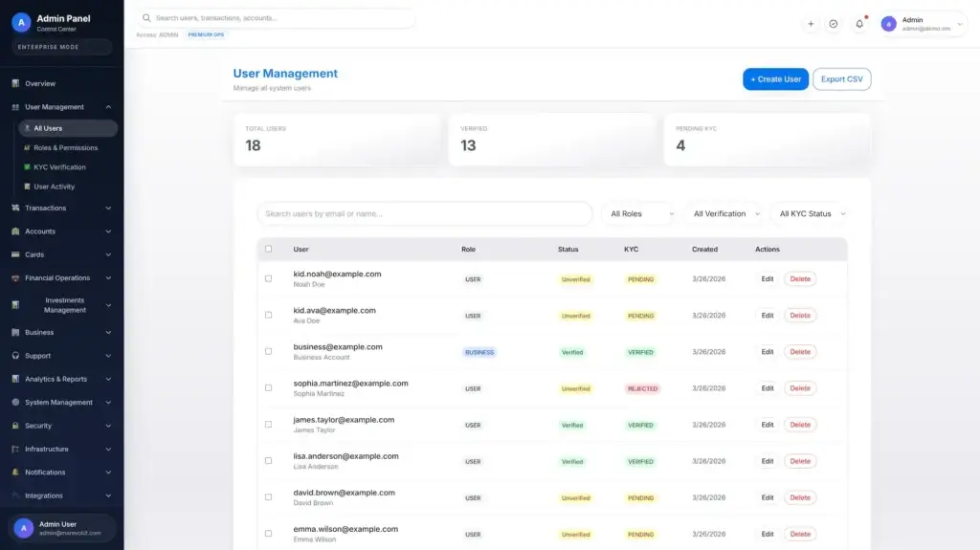Click the REJECTED KYC badge for Sophia Martinez
980x550 pixels.
642,388
